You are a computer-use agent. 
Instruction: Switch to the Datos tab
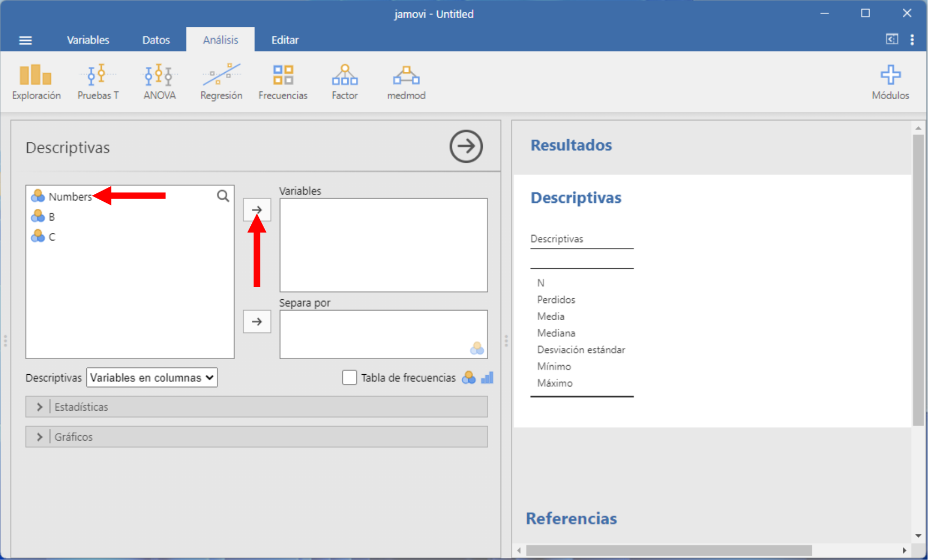[156, 40]
